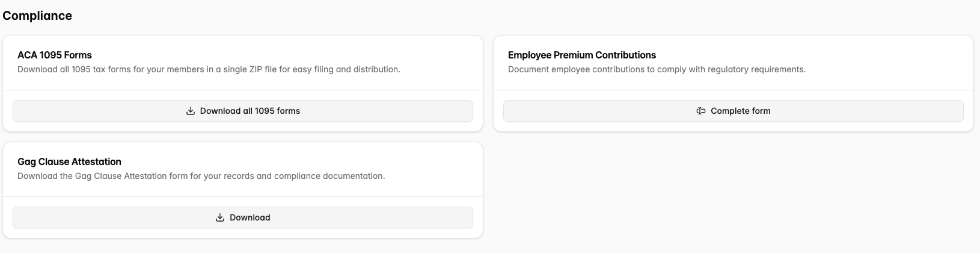
Task: Select the Employee Premium Contributions title
Action: tap(581, 55)
